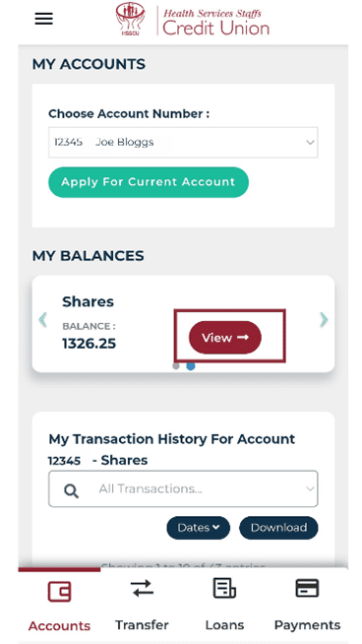Click View button for Shares balance

[225, 338]
